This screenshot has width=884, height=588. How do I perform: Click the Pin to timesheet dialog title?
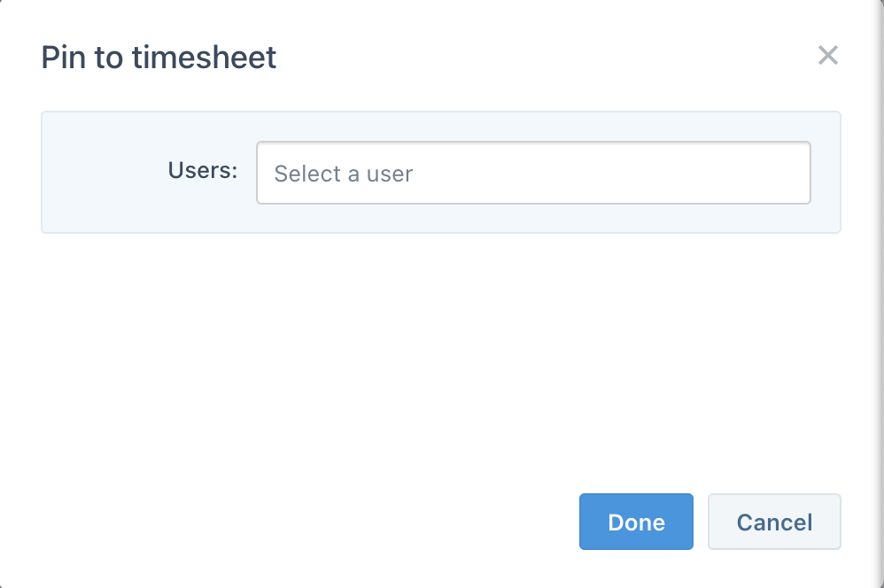coord(159,57)
